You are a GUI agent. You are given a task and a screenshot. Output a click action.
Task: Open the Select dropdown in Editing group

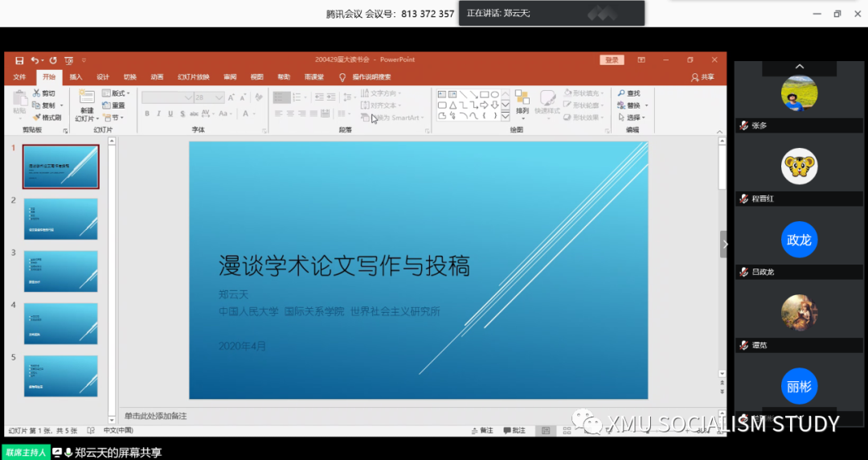point(633,117)
